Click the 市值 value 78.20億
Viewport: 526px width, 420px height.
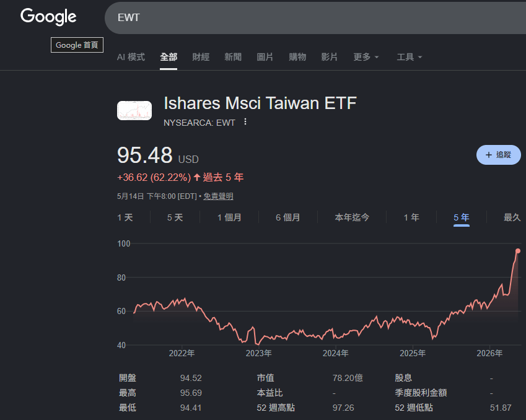click(x=348, y=378)
